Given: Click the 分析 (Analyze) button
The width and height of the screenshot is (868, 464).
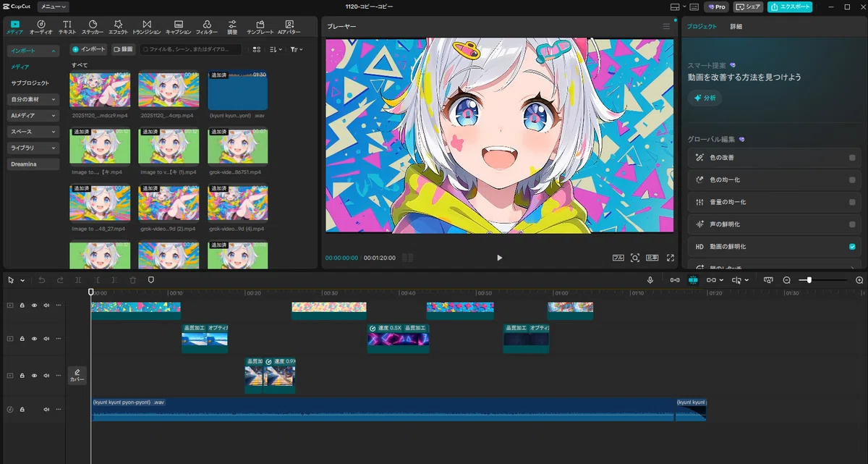Looking at the screenshot, I should (705, 98).
